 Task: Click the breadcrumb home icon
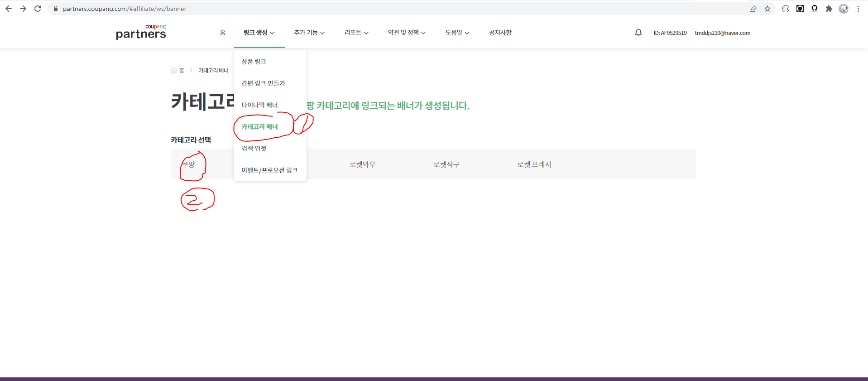[x=174, y=70]
